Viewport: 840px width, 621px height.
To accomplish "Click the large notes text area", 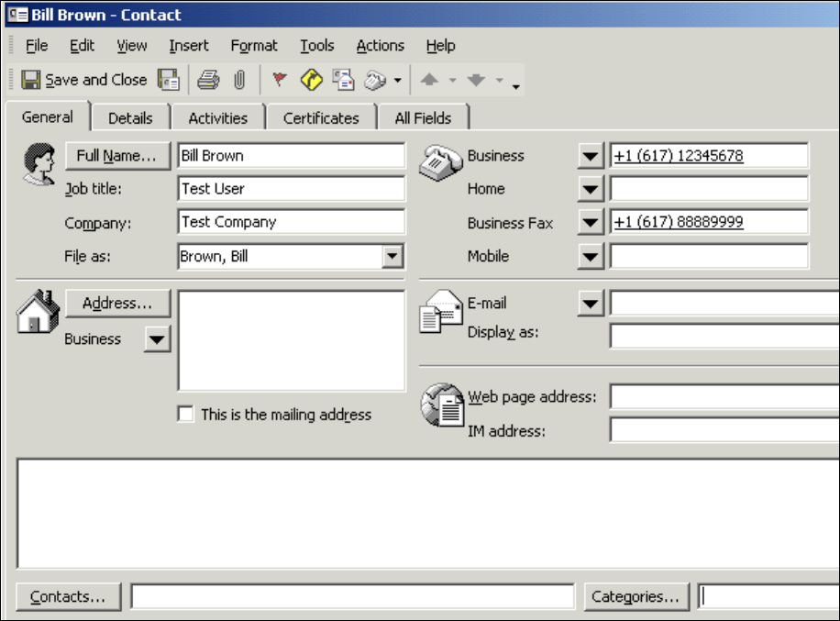I will click(x=428, y=514).
